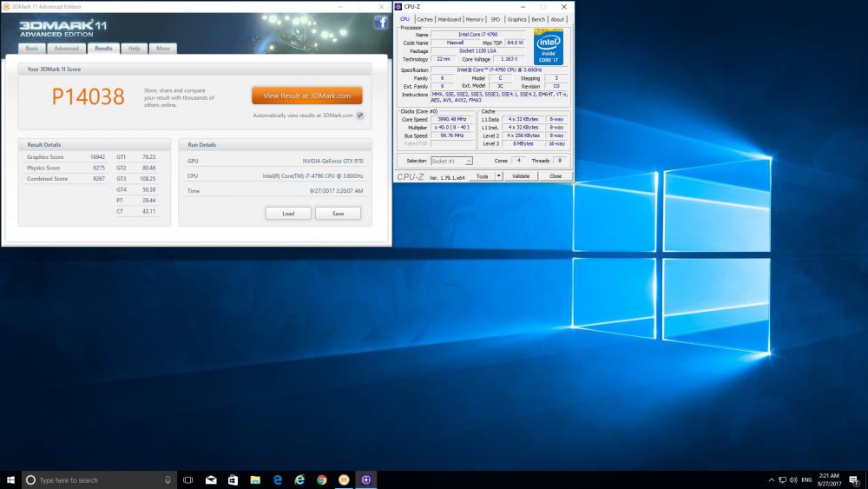Launch Internet Explorer from the taskbar
Viewport: 868px width, 489px height.
(x=299, y=479)
